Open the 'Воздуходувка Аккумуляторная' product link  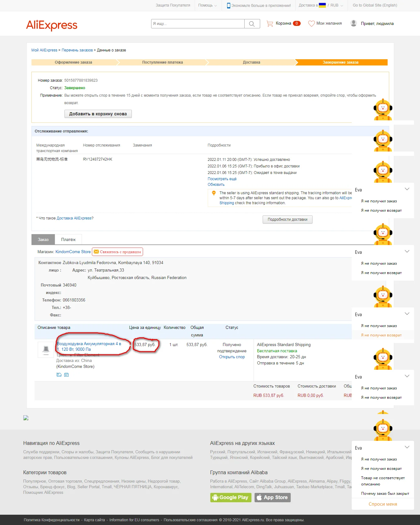click(89, 347)
